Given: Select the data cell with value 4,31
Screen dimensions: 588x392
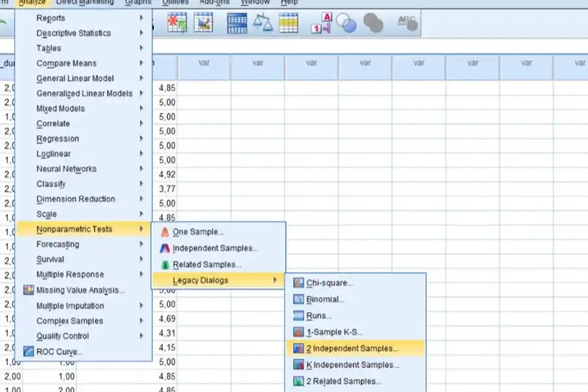Looking at the screenshot, I should [x=165, y=333].
